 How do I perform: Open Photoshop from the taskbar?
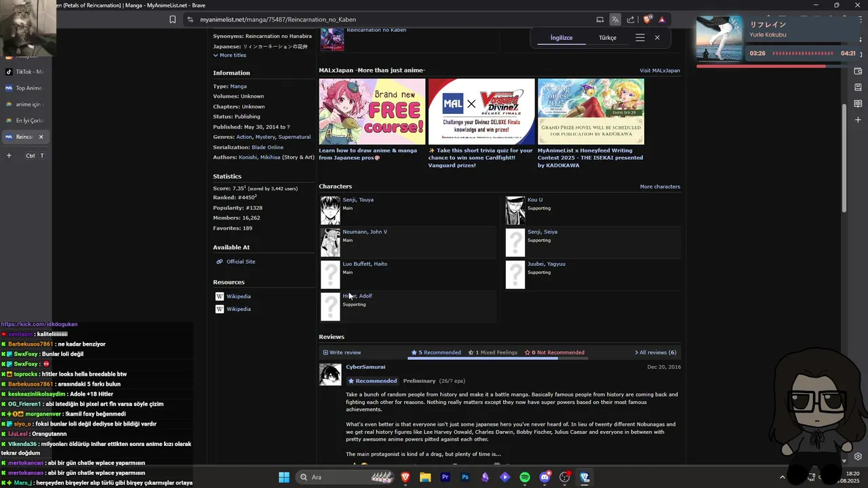click(465, 477)
